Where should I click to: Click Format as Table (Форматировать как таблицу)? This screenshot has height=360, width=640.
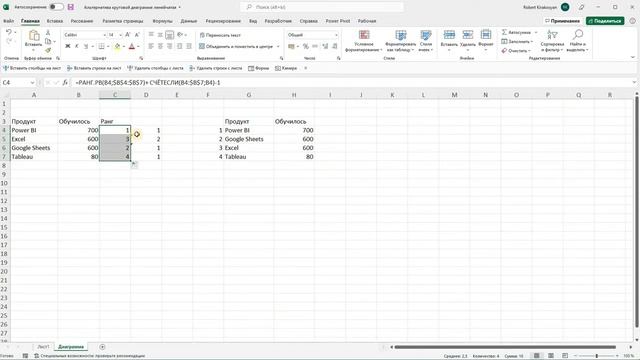click(x=400, y=41)
